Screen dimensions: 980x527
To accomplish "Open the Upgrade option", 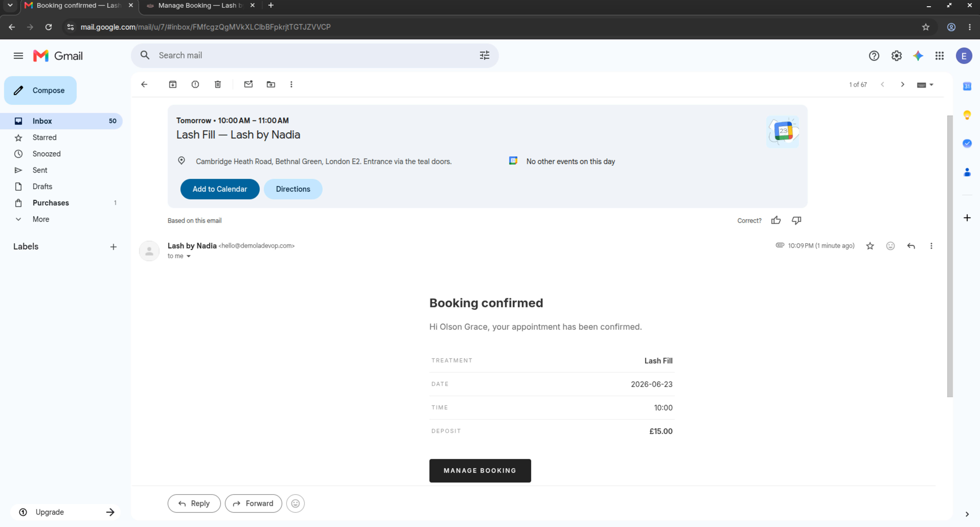I will pos(65,512).
